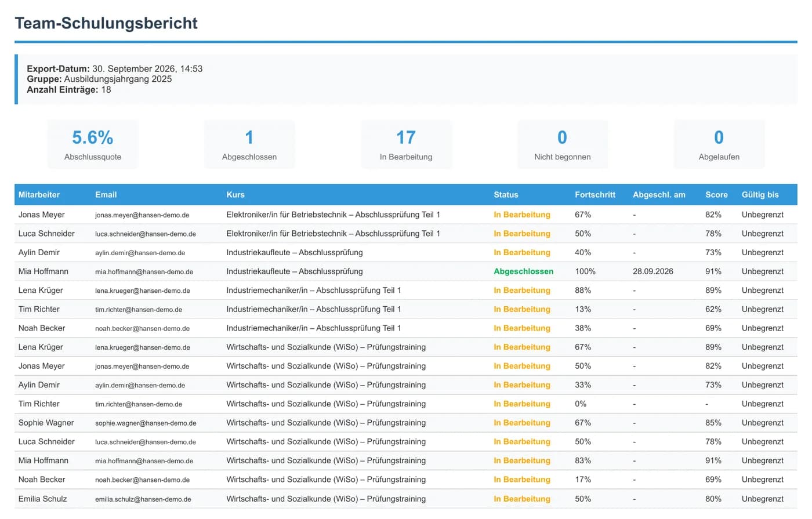Click the 5.6% Abschlussquote card
The height and width of the screenshot is (519, 812).
[x=93, y=144]
